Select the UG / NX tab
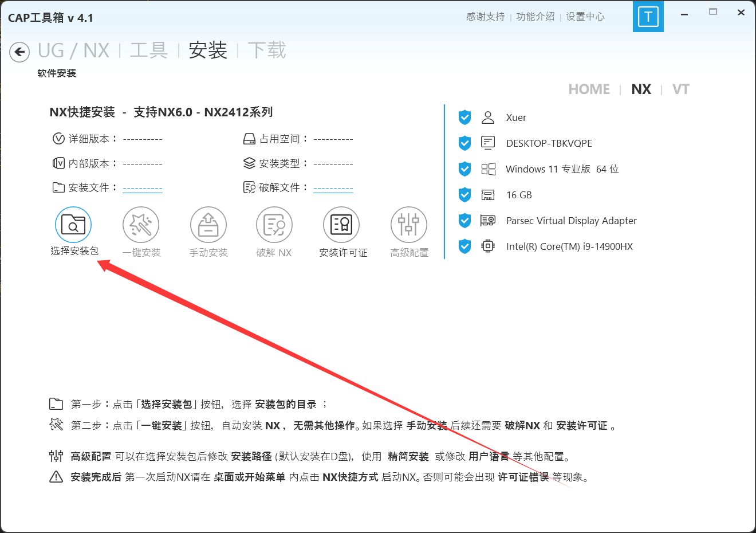The width and height of the screenshot is (756, 533). tap(73, 50)
